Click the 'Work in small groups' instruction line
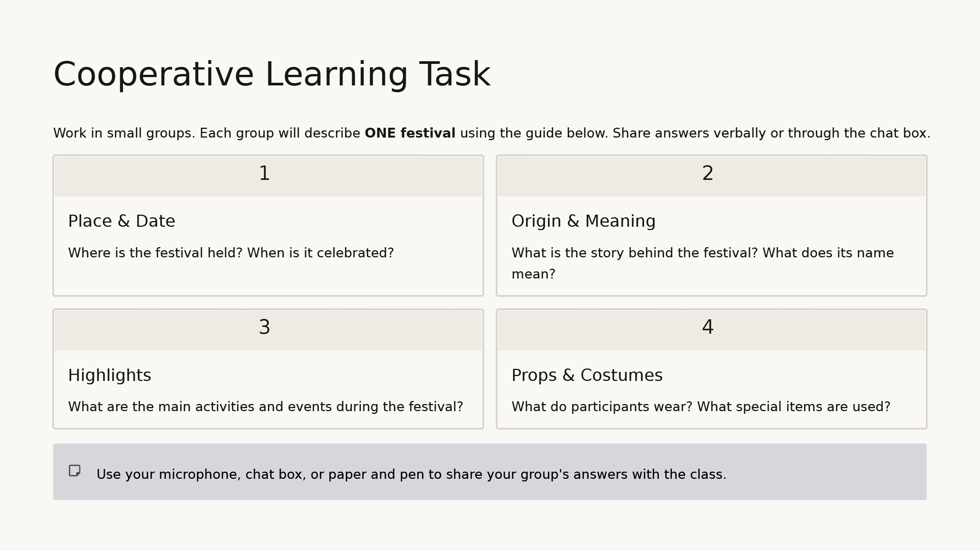The width and height of the screenshot is (980, 551). click(492, 133)
